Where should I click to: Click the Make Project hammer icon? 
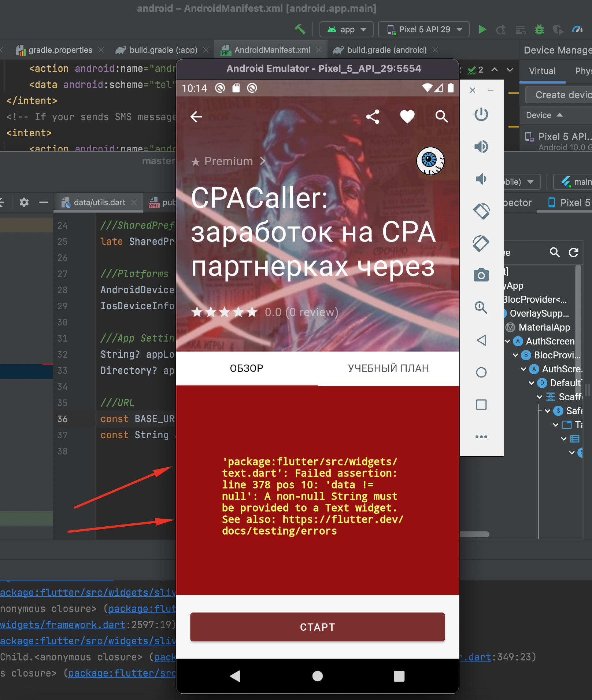point(300,29)
